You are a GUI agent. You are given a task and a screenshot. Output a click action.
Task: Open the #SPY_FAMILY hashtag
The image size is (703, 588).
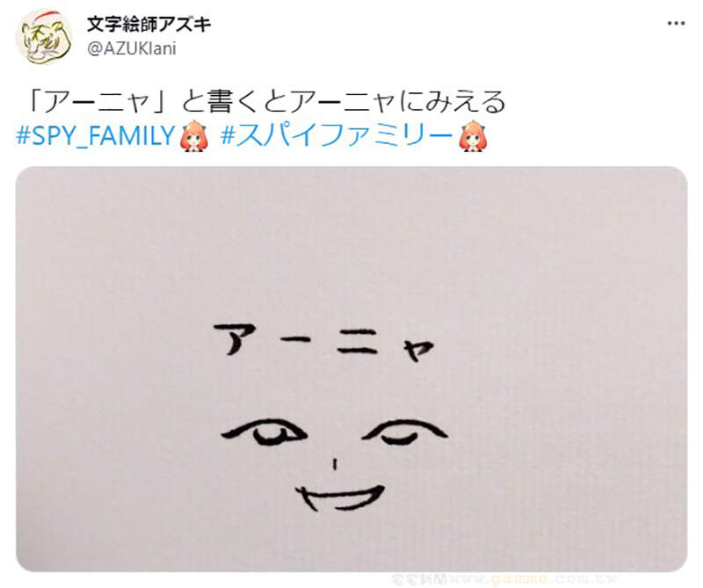click(x=95, y=135)
